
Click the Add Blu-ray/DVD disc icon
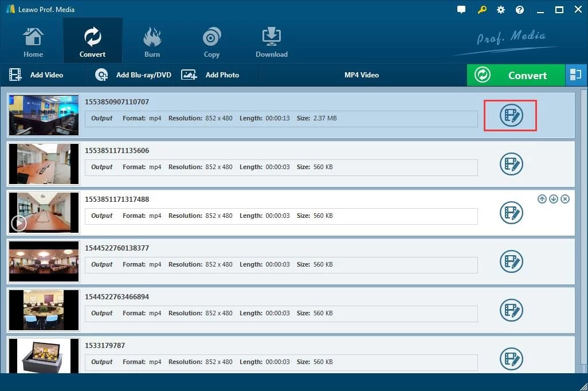(101, 75)
